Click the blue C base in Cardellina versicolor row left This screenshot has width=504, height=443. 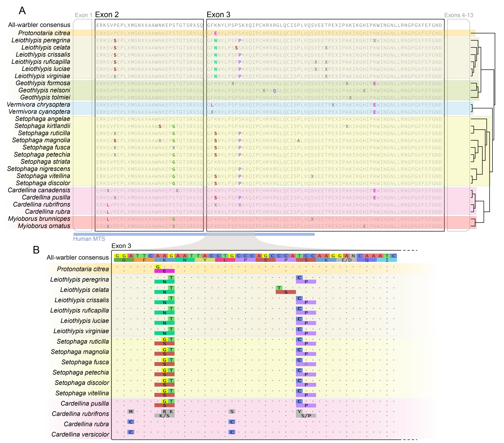tap(131, 432)
